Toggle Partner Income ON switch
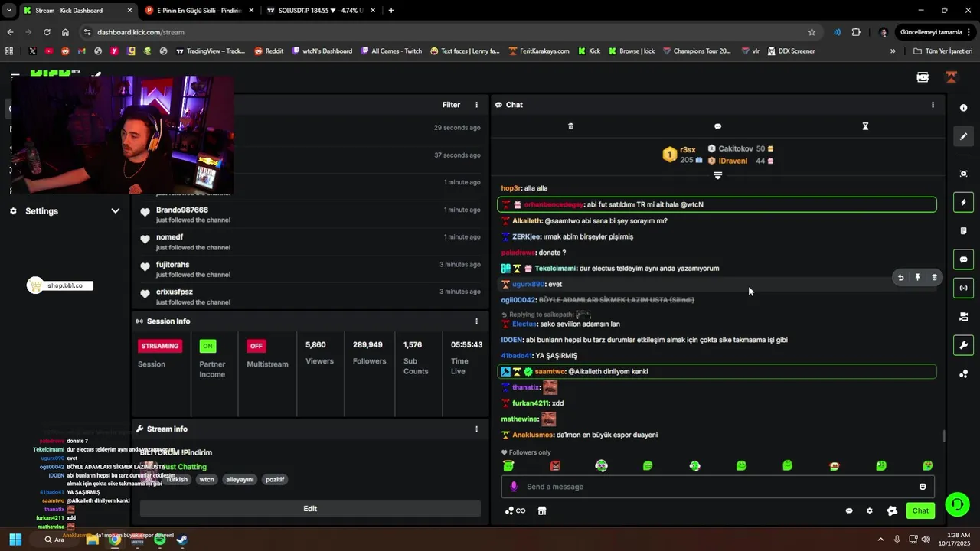Viewport: 980px width, 551px height. (207, 346)
